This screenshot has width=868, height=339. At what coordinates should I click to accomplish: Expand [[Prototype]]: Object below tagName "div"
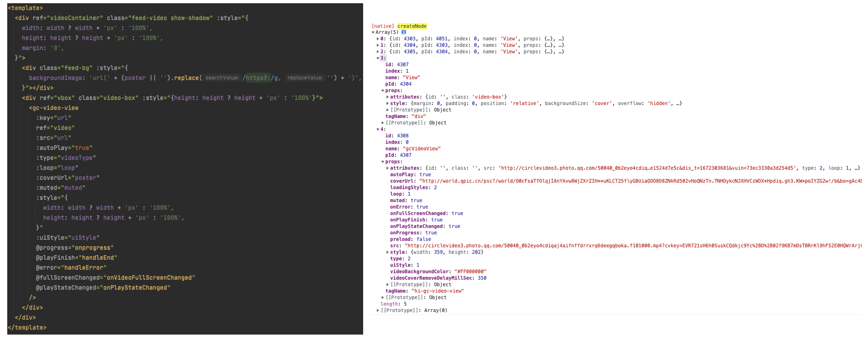point(382,123)
